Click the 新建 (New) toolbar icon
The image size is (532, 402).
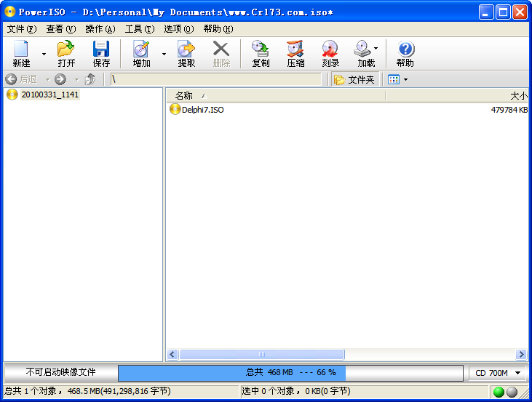[x=21, y=54]
